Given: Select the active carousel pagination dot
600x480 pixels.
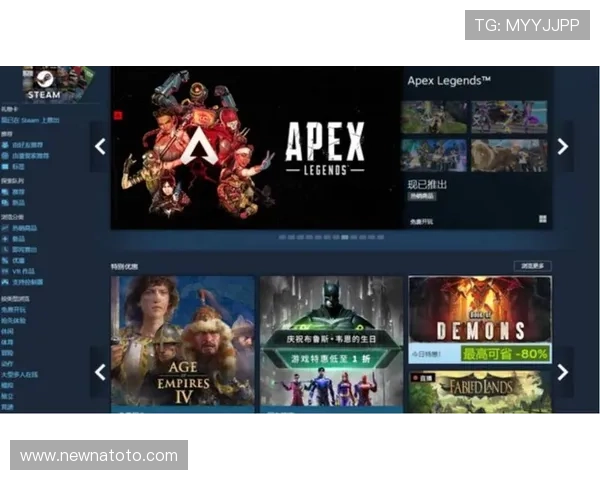Looking at the screenshot, I should (344, 238).
